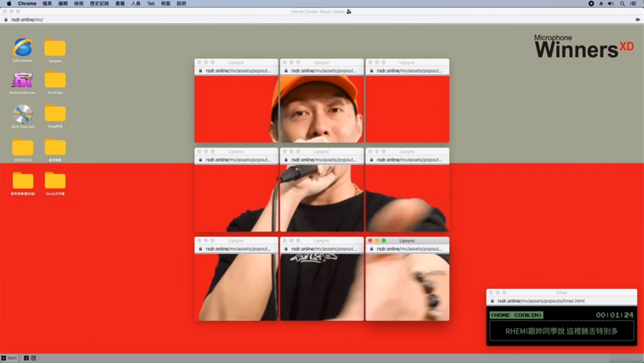Stop the screen recording in menu bar
644x363 pixels.
pyautogui.click(x=591, y=4)
